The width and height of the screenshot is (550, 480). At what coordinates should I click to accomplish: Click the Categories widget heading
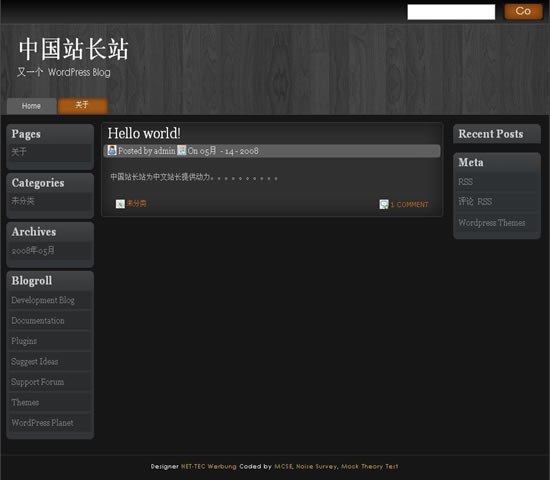pyautogui.click(x=38, y=183)
